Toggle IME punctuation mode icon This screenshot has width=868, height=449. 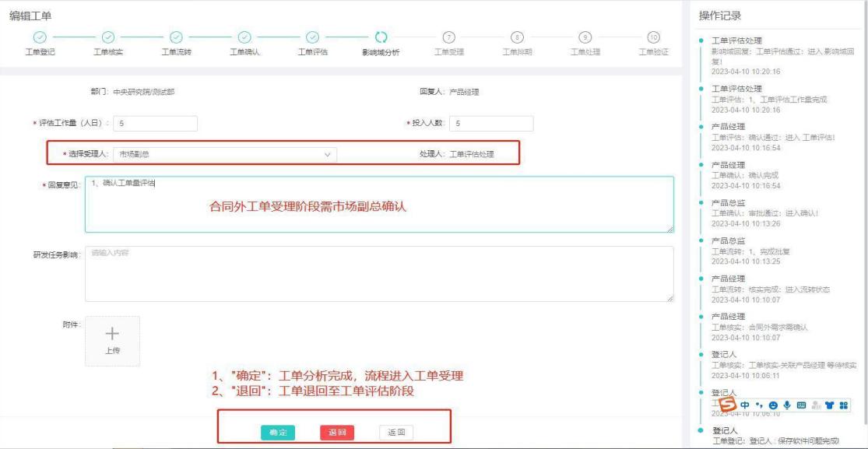pyautogui.click(x=759, y=405)
